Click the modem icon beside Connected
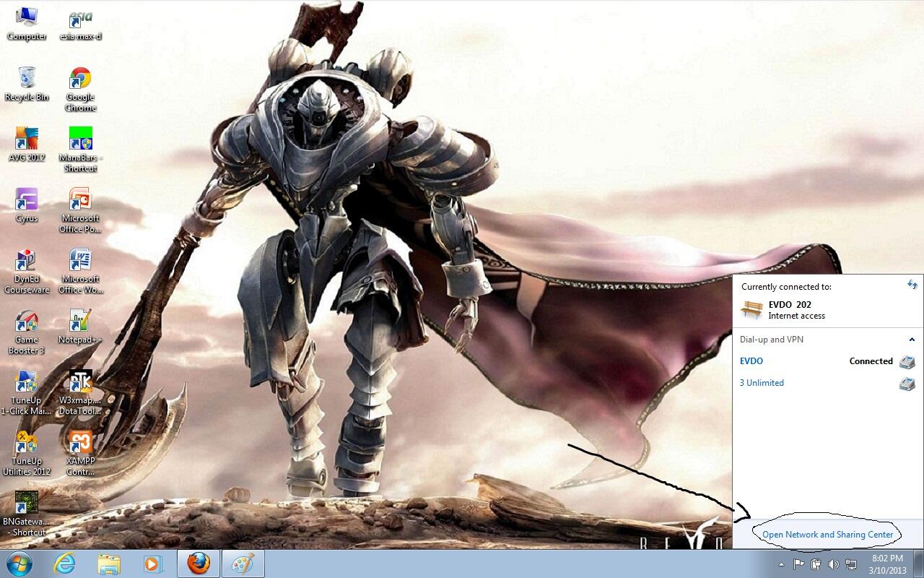This screenshot has width=924, height=578. coord(907,361)
